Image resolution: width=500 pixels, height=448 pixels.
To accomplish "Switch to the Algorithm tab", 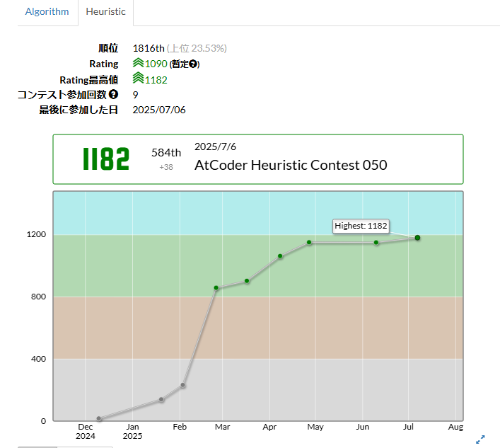I will pyautogui.click(x=47, y=11).
